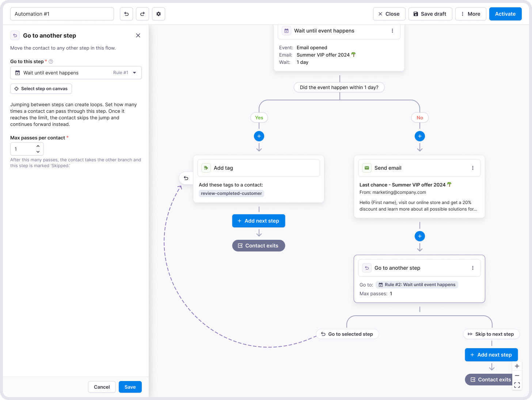Click Contact exits under Add tag branch

pyautogui.click(x=259, y=246)
